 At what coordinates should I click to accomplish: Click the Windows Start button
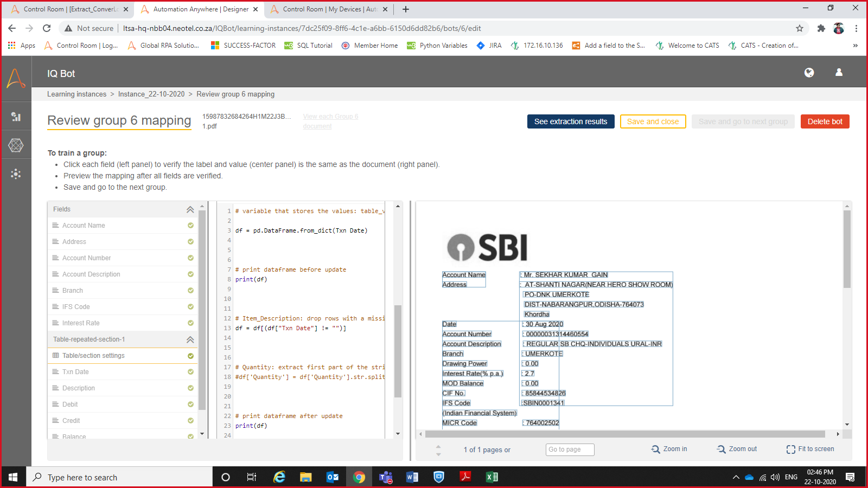click(x=13, y=477)
